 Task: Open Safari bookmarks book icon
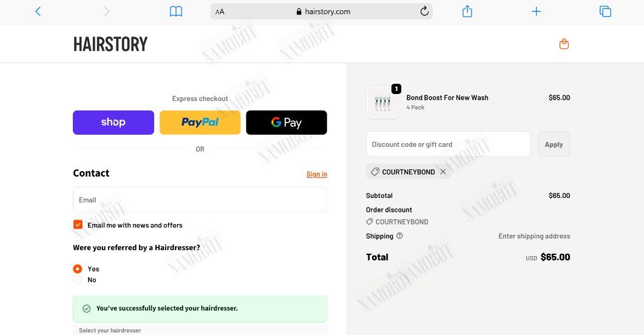176,12
